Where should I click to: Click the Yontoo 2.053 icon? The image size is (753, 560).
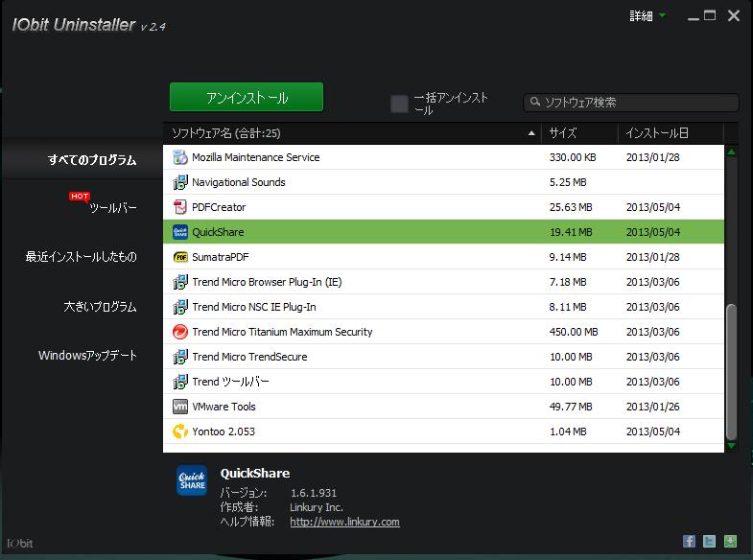tap(180, 432)
